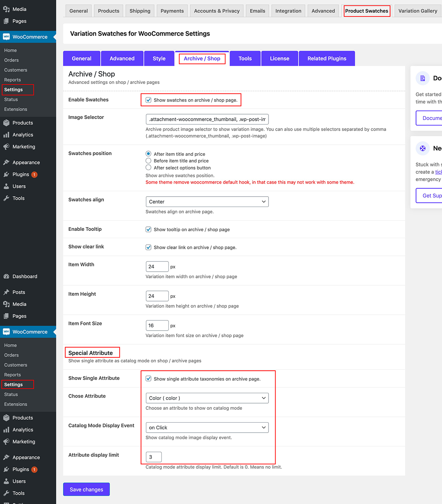Image resolution: width=442 pixels, height=504 pixels.
Task: Switch to Accounts & Privacy tab
Action: pos(217,11)
